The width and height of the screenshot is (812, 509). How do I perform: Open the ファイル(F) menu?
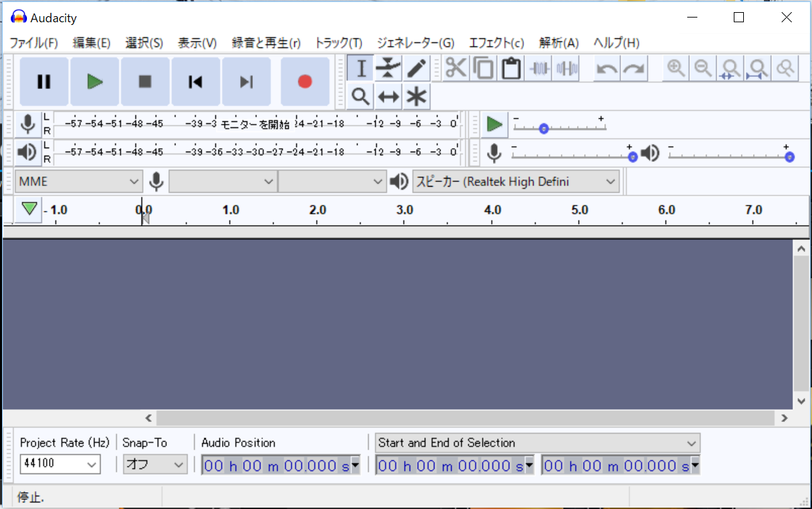(34, 42)
